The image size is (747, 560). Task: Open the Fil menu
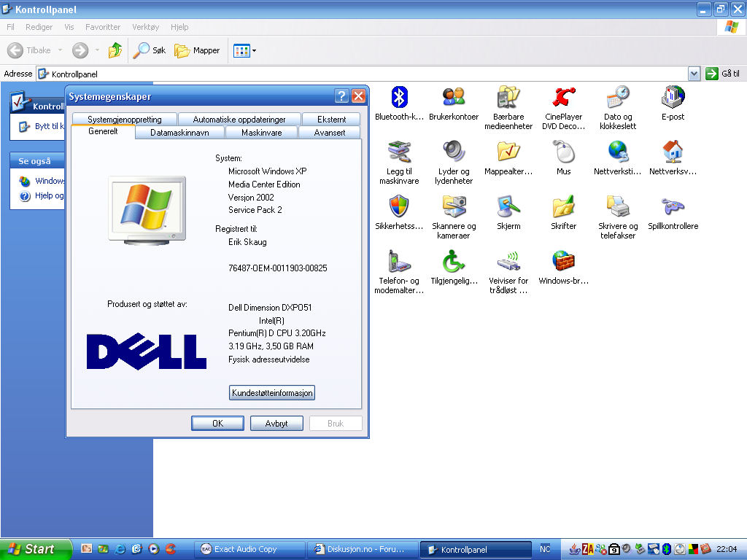[x=10, y=27]
